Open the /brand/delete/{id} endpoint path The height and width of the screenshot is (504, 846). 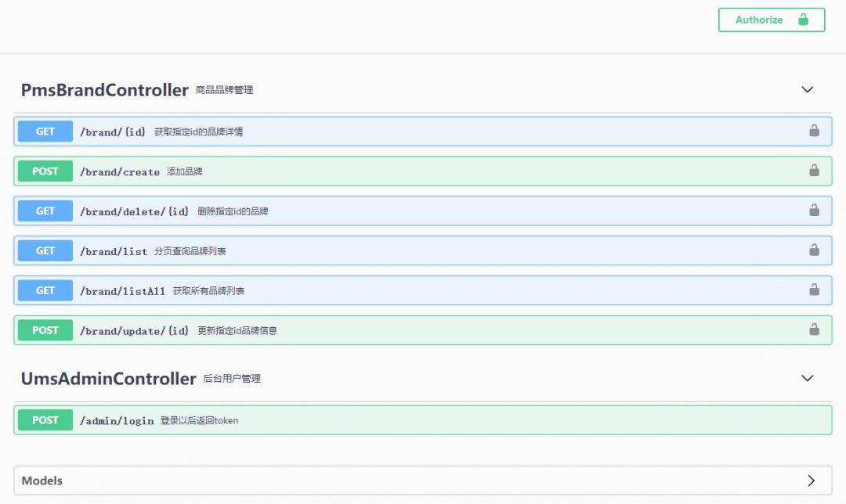click(135, 211)
